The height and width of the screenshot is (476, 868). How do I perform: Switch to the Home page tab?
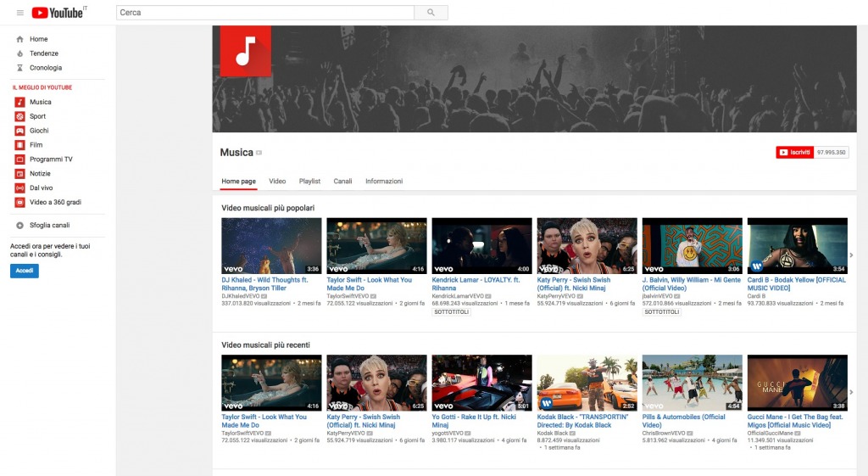point(238,182)
